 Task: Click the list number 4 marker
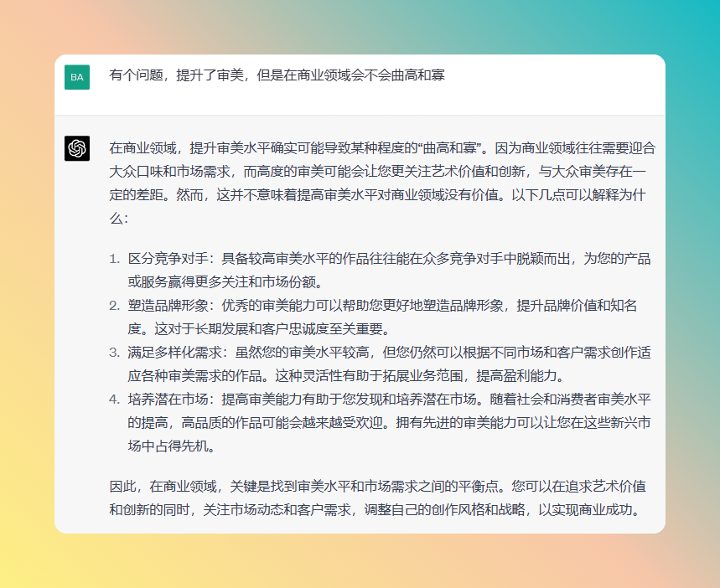click(x=115, y=399)
